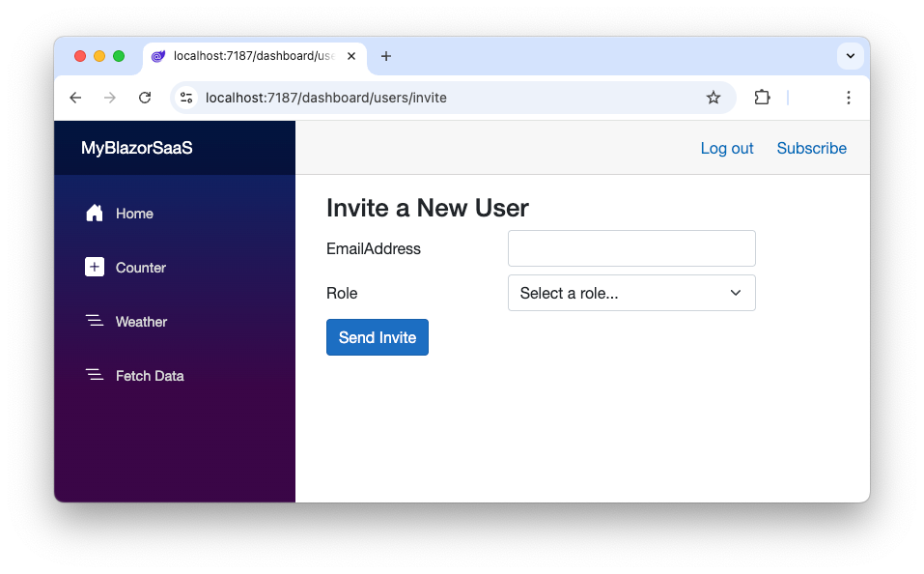This screenshot has width=924, height=574.
Task: Go back with the browser back arrow
Action: (75, 98)
